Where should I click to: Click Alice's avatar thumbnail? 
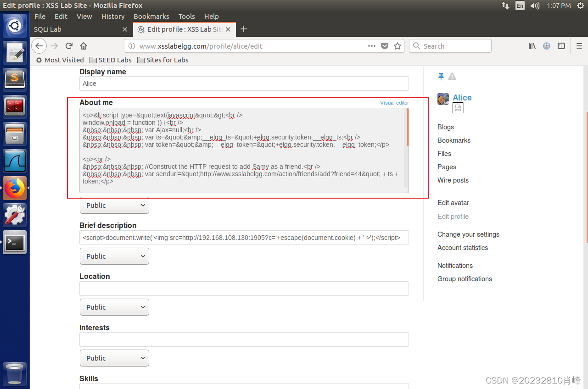(443, 99)
